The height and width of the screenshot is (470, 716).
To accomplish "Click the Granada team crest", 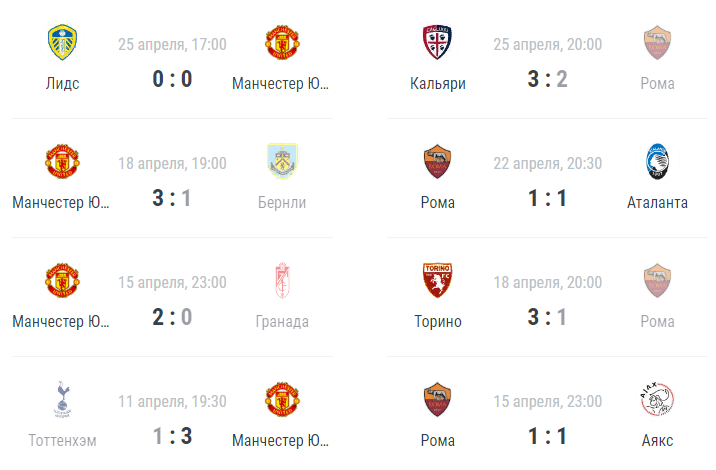I will 282,280.
